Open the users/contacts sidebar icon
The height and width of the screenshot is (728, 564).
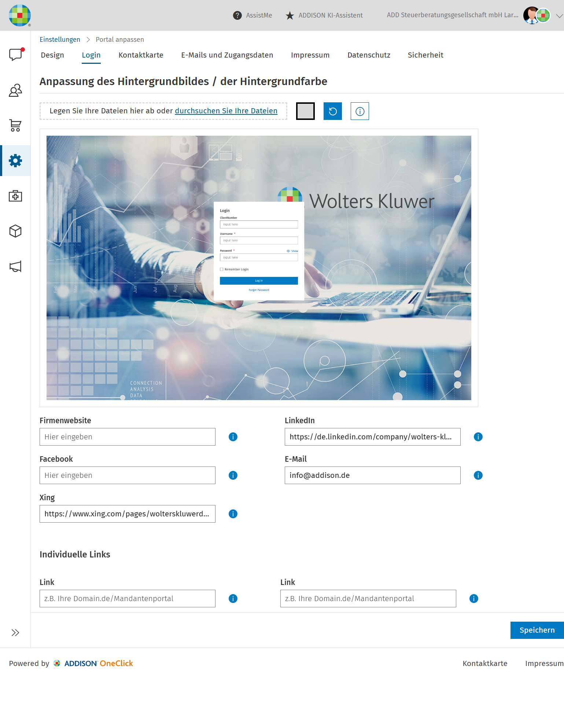(15, 90)
